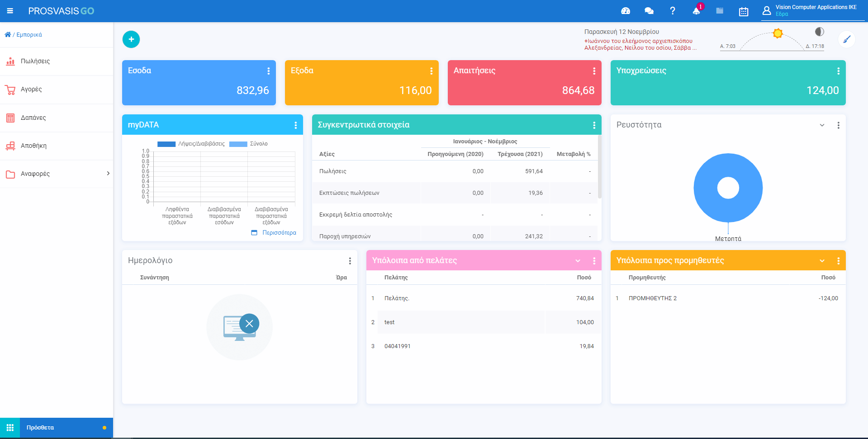Open Υπόλοιπα προς προμηθευτές options menu

click(x=839, y=261)
